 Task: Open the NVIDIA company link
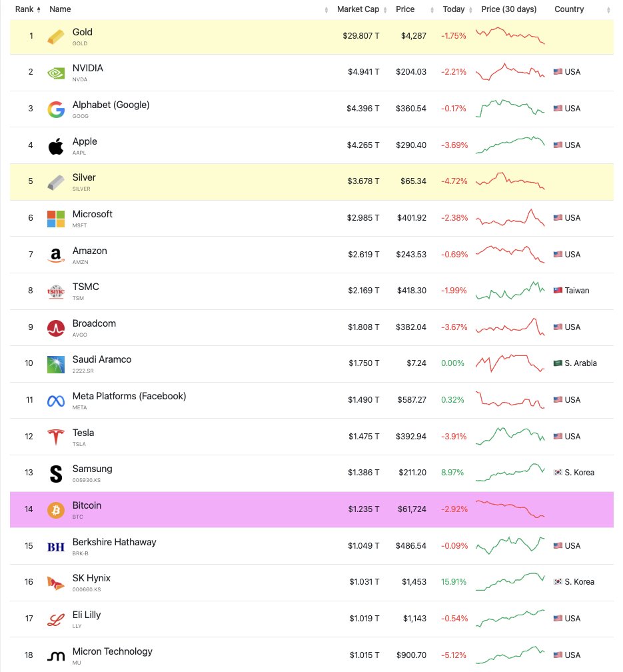click(x=88, y=68)
